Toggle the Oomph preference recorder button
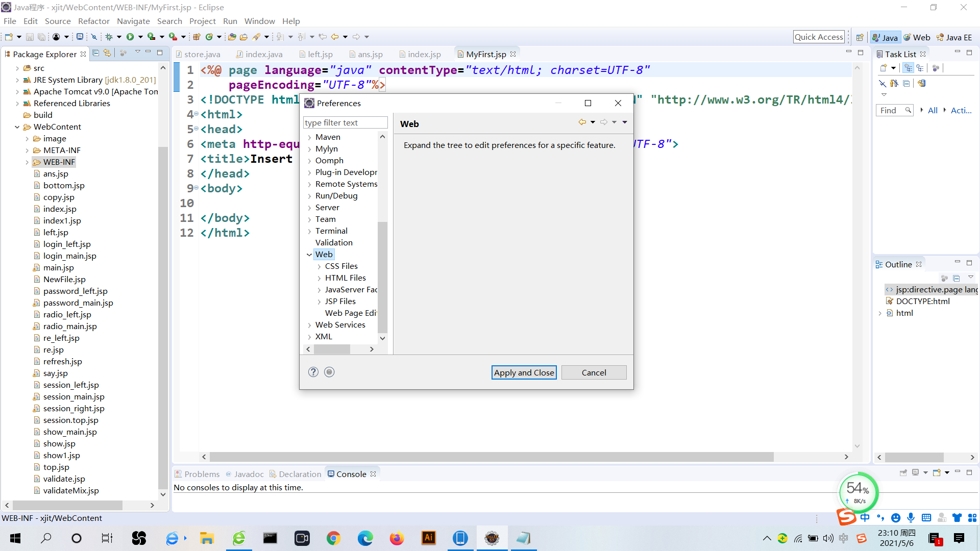The image size is (980, 551). (329, 372)
